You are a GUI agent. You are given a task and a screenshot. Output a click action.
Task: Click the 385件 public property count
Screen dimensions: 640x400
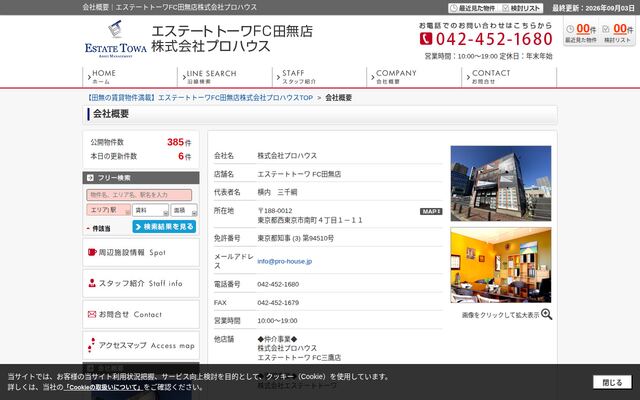[179, 142]
